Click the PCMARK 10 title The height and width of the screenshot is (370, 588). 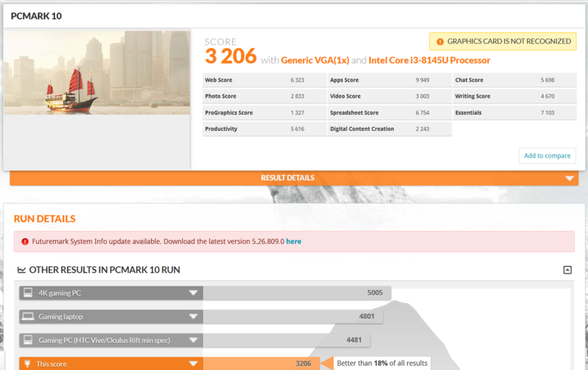(x=36, y=16)
